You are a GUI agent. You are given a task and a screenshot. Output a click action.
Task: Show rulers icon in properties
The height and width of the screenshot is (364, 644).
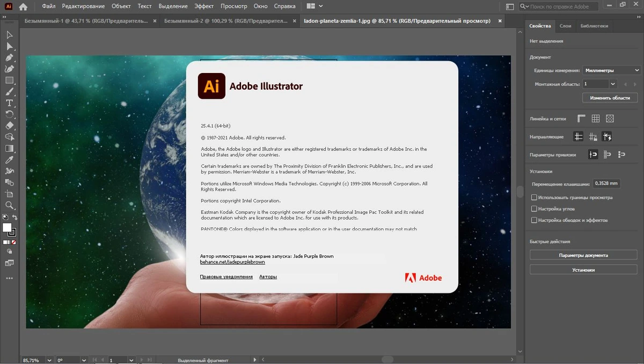[x=581, y=119]
